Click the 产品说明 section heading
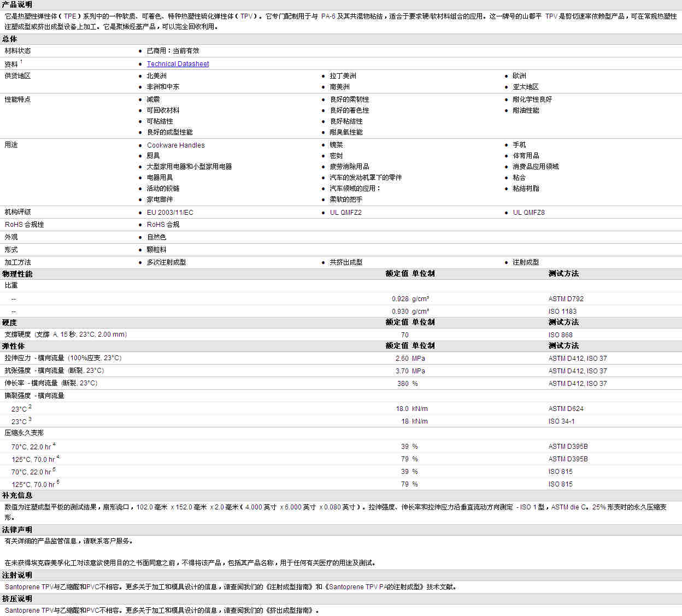682x616 pixels. [17, 5]
